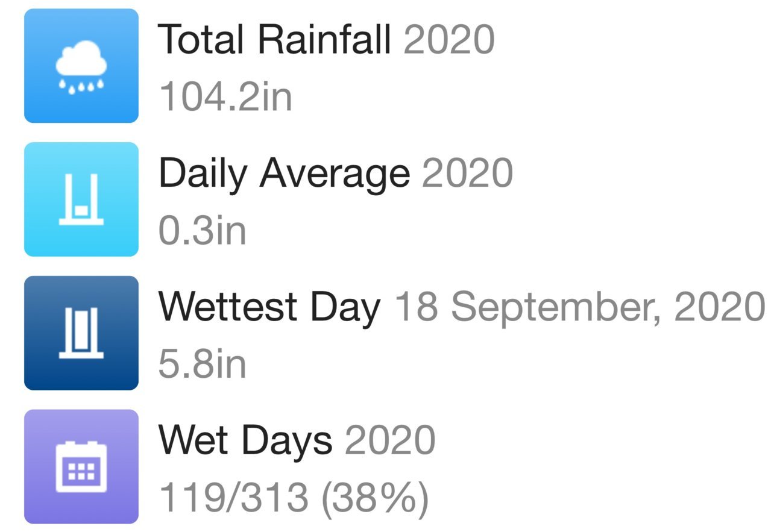Tap the purple Wet Days calendar icon

(x=81, y=467)
